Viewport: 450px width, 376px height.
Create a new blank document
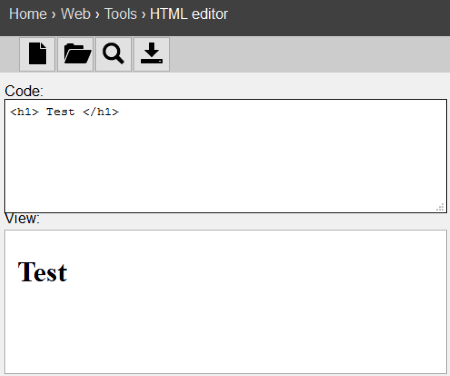tap(37, 54)
